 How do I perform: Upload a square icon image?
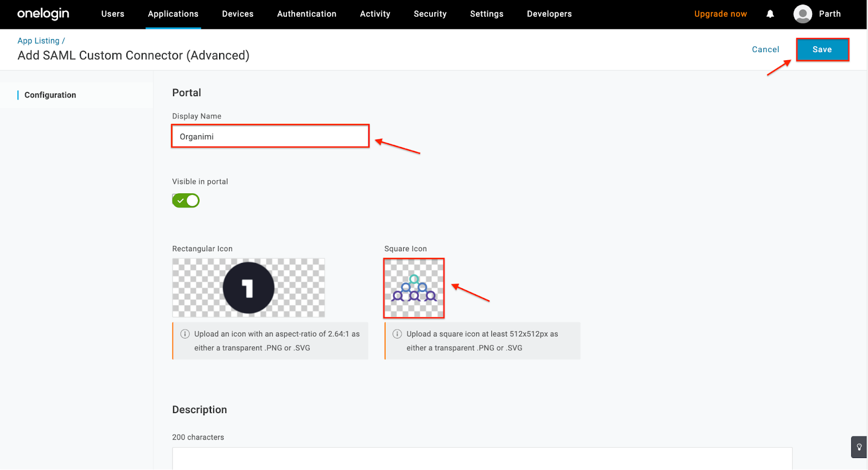point(414,288)
